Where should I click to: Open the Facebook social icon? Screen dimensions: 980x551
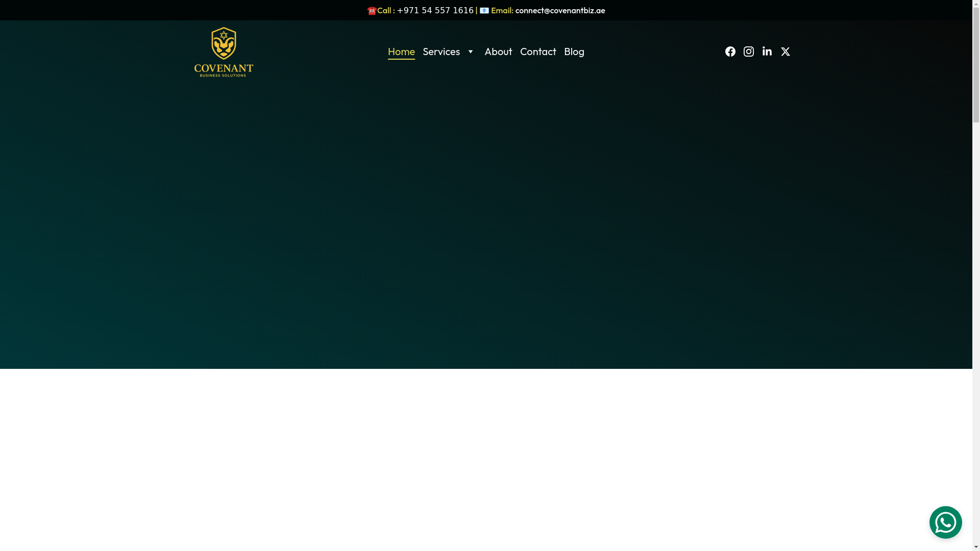pyautogui.click(x=730, y=52)
